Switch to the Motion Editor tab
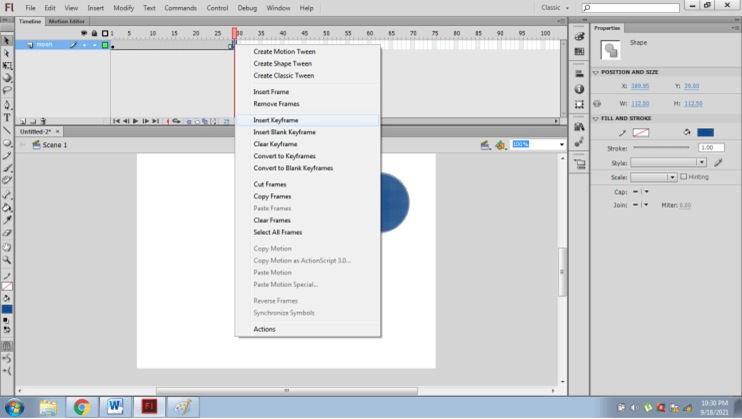The height and width of the screenshot is (419, 742). [67, 21]
